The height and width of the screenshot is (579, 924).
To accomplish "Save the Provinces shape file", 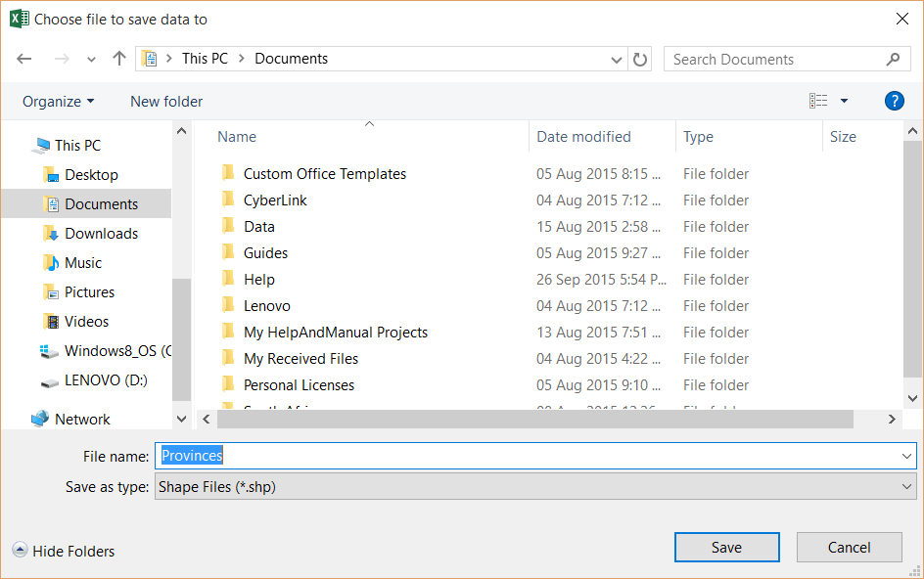I will (726, 547).
